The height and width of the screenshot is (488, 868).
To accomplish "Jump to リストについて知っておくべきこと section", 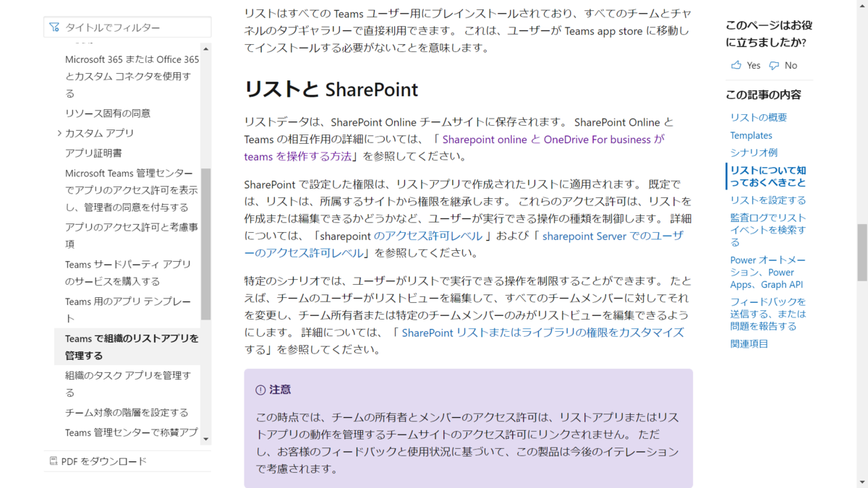I will (x=768, y=176).
